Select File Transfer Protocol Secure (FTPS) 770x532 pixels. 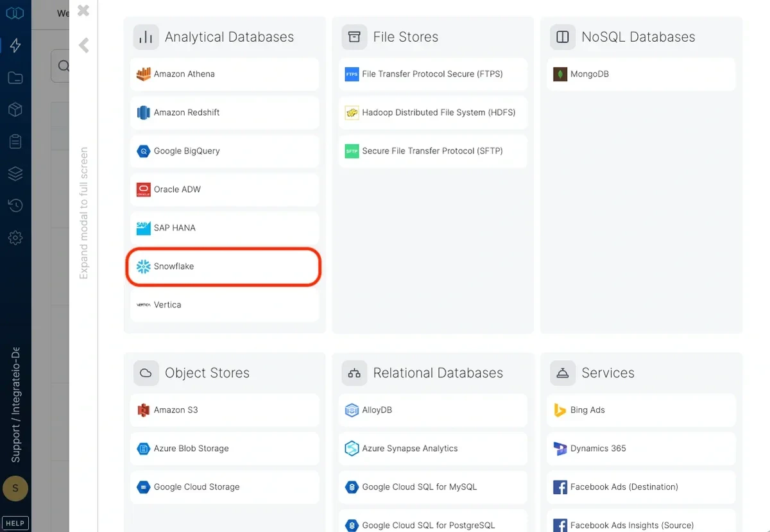pyautogui.click(x=433, y=74)
